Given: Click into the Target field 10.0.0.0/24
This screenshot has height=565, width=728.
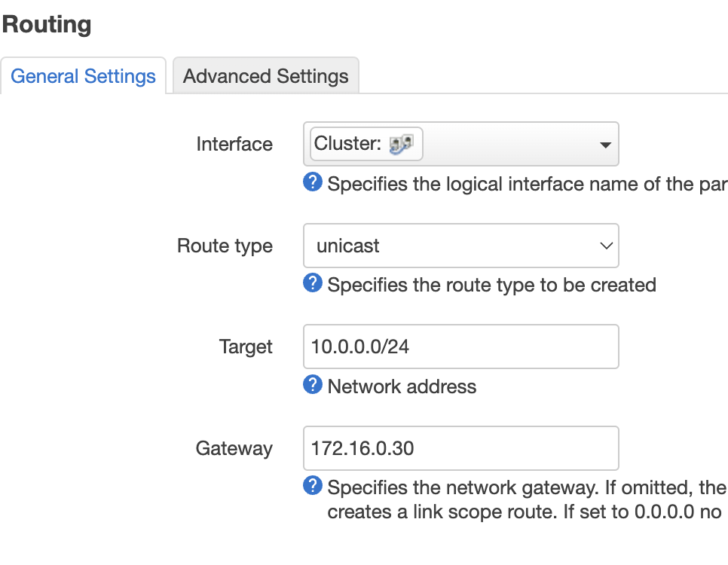Looking at the screenshot, I should pyautogui.click(x=461, y=347).
